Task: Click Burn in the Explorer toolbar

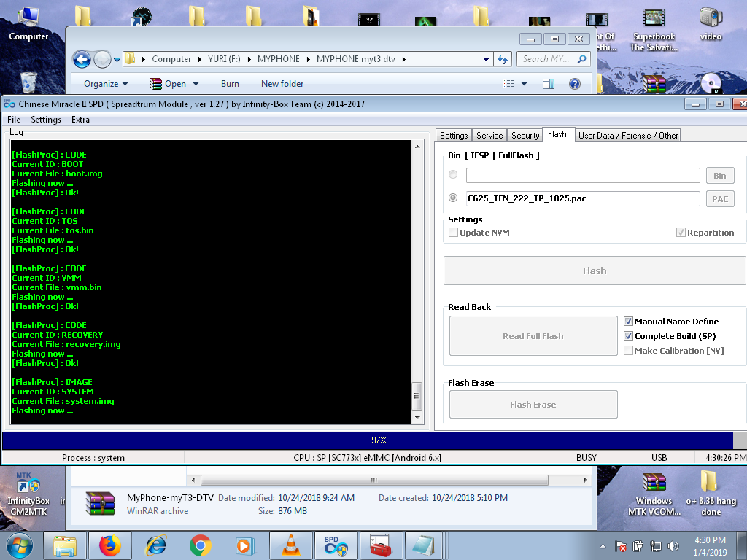Action: point(230,84)
